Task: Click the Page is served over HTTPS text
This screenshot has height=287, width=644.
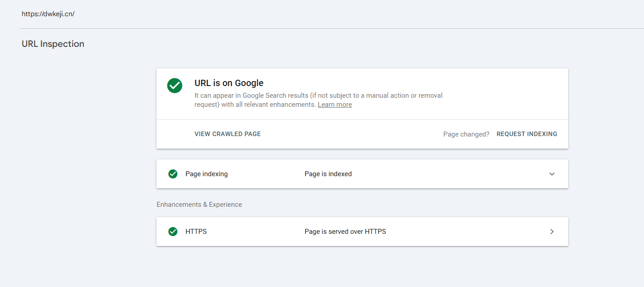Action: click(x=345, y=232)
